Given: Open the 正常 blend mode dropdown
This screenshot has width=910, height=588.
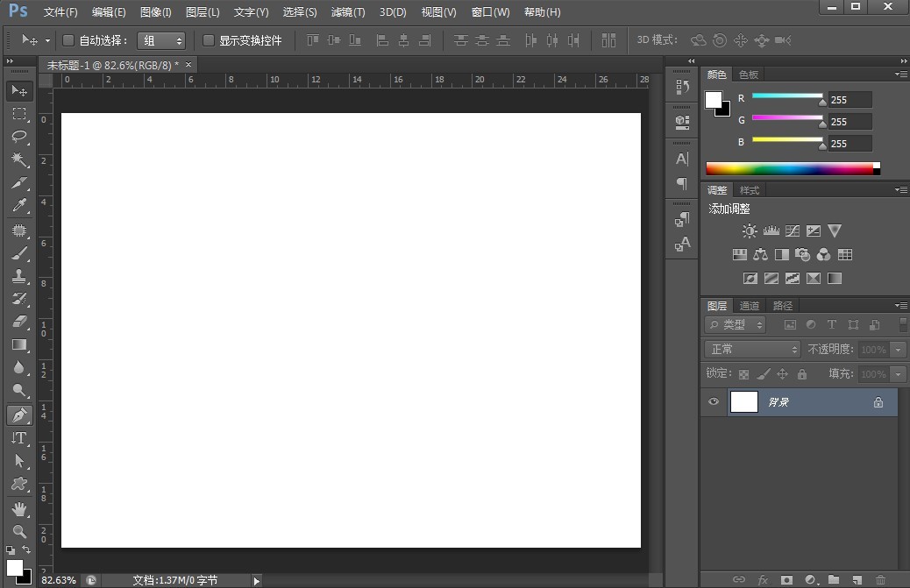Looking at the screenshot, I should [752, 349].
